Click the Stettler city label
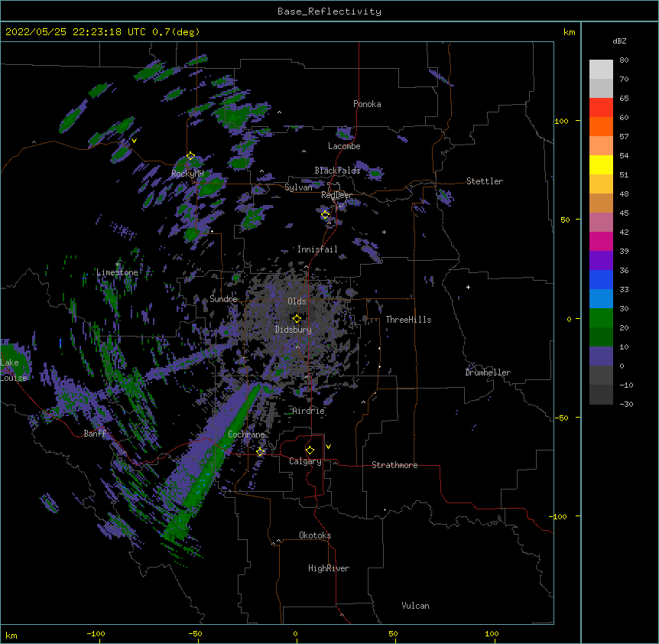This screenshot has width=659, height=644. point(485,181)
